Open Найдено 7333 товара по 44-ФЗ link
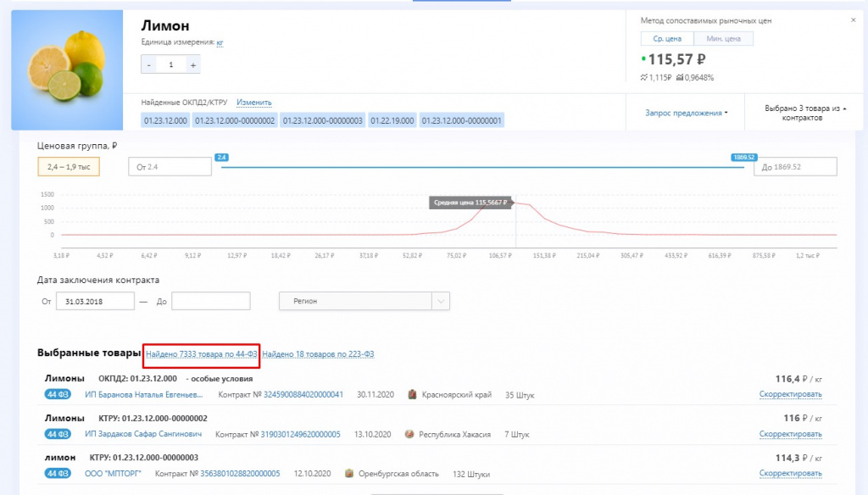The image size is (868, 495). pos(202,354)
